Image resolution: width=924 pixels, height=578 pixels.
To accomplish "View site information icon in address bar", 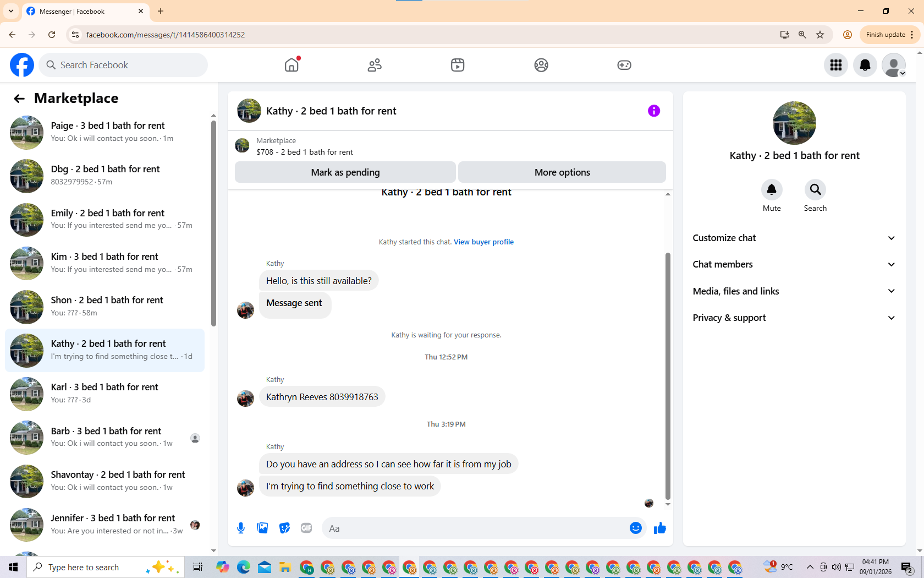I will tap(75, 35).
